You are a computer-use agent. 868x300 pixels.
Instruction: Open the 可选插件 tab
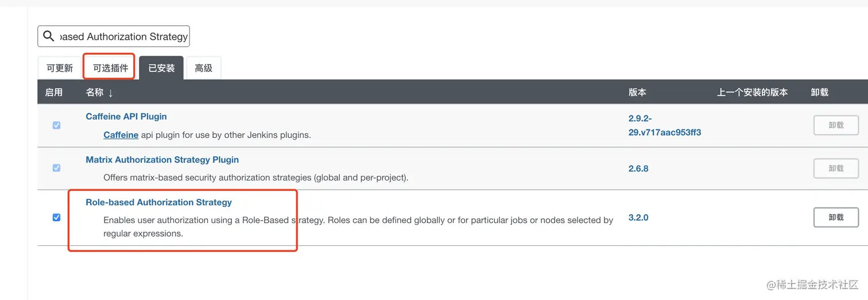110,68
